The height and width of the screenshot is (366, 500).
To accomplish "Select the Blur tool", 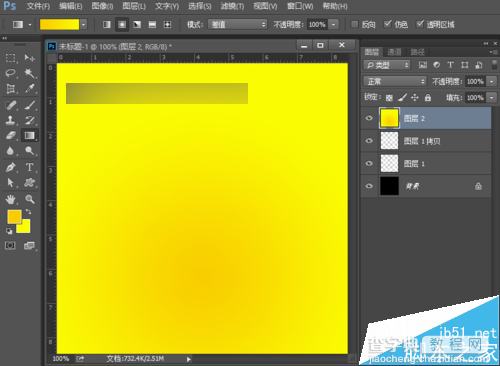I will (11, 151).
